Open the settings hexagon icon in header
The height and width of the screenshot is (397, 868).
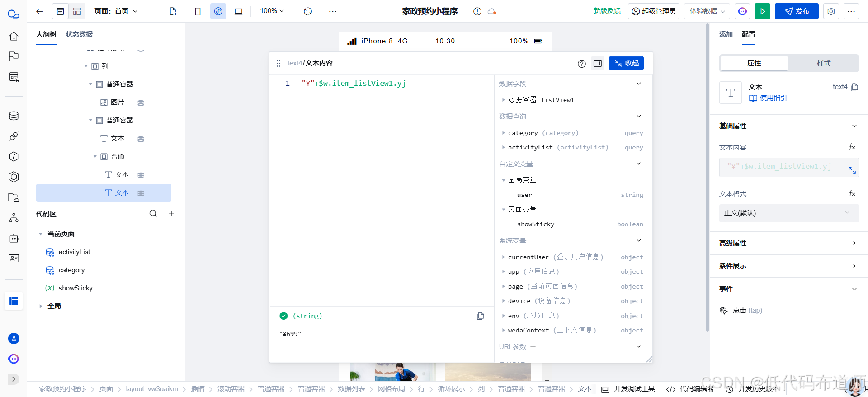point(831,11)
